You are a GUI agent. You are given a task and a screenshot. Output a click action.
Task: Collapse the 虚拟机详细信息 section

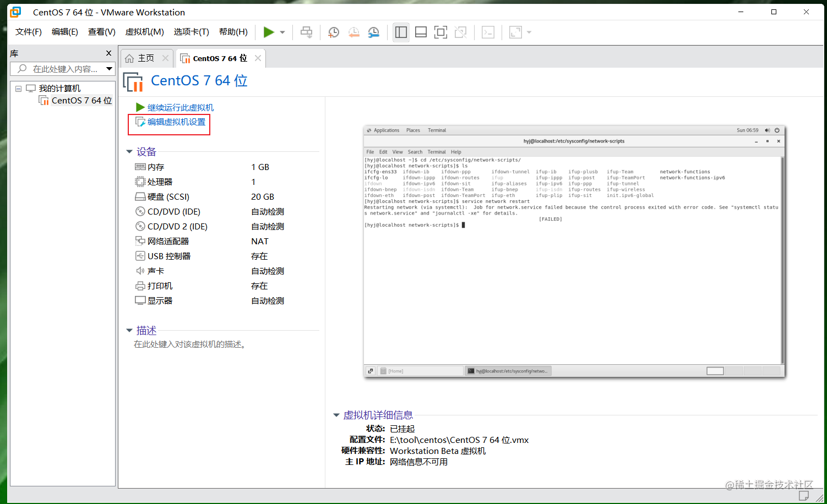[x=336, y=415]
